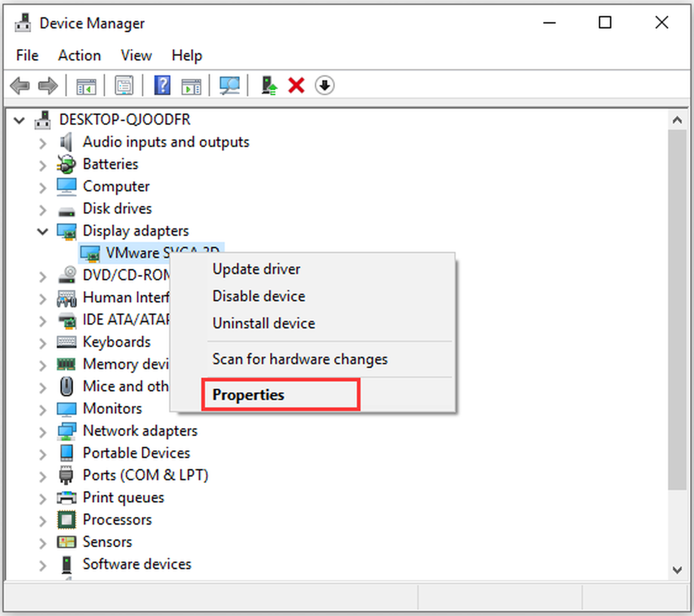
Task: Open the View menu
Action: click(136, 56)
